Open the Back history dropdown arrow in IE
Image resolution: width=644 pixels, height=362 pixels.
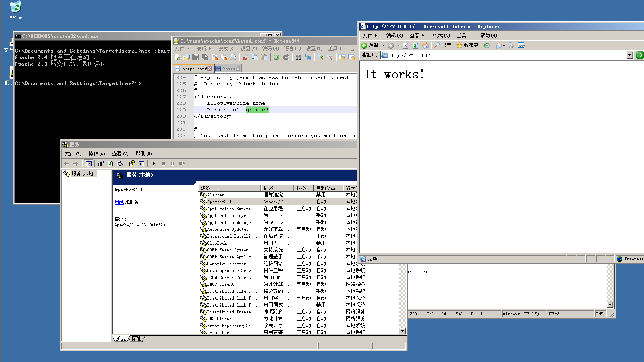tap(383, 45)
